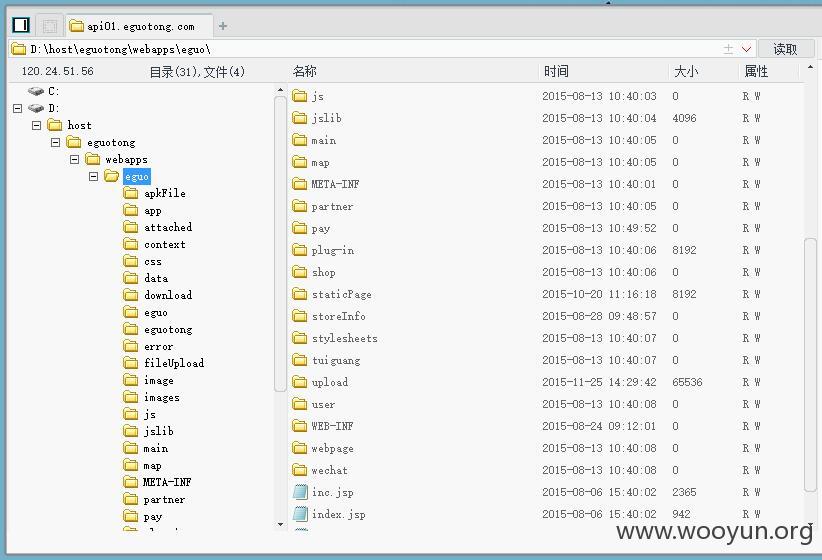Collapse the host folder node
This screenshot has width=822, height=560.
[36, 125]
